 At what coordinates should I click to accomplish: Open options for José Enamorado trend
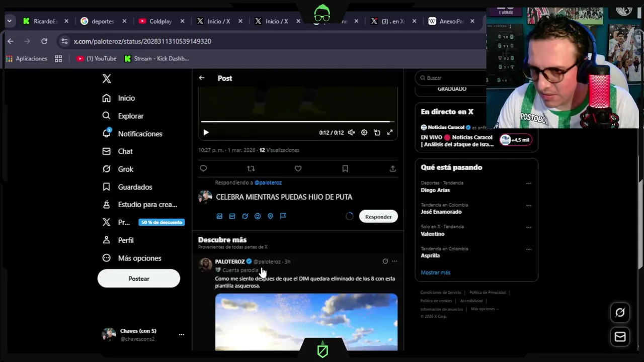(529, 206)
